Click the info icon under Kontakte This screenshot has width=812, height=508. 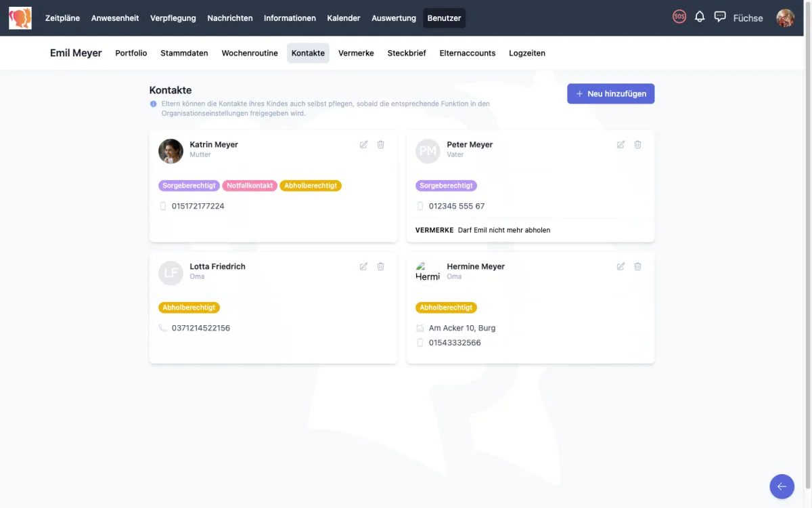[153, 104]
